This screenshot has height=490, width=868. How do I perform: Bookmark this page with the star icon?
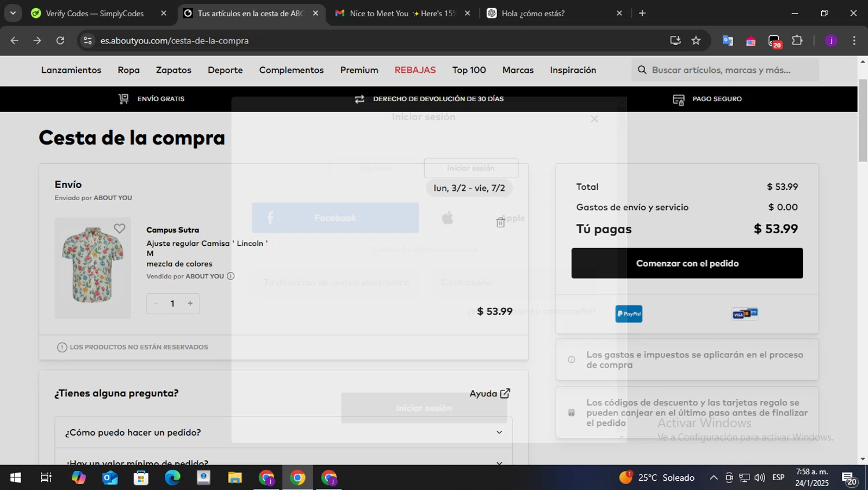pos(696,40)
